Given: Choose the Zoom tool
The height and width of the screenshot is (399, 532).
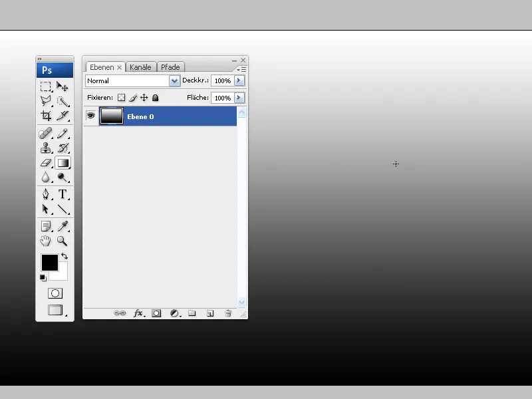Looking at the screenshot, I should [x=63, y=240].
